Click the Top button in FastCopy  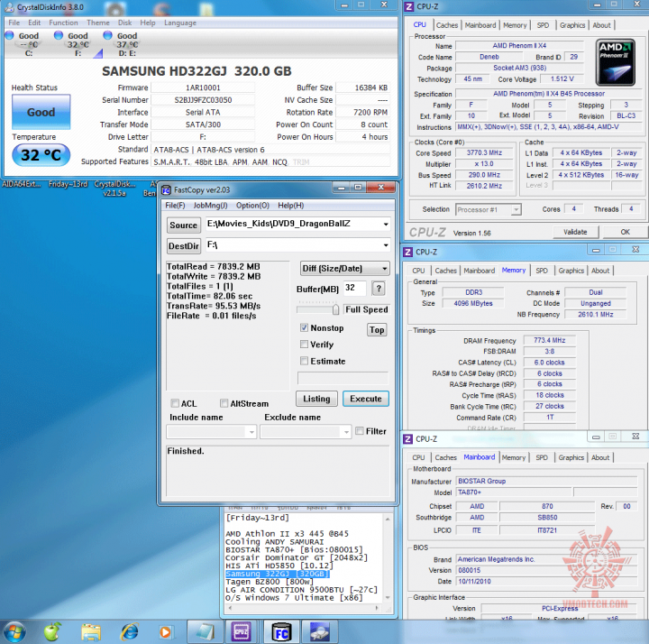tap(377, 329)
